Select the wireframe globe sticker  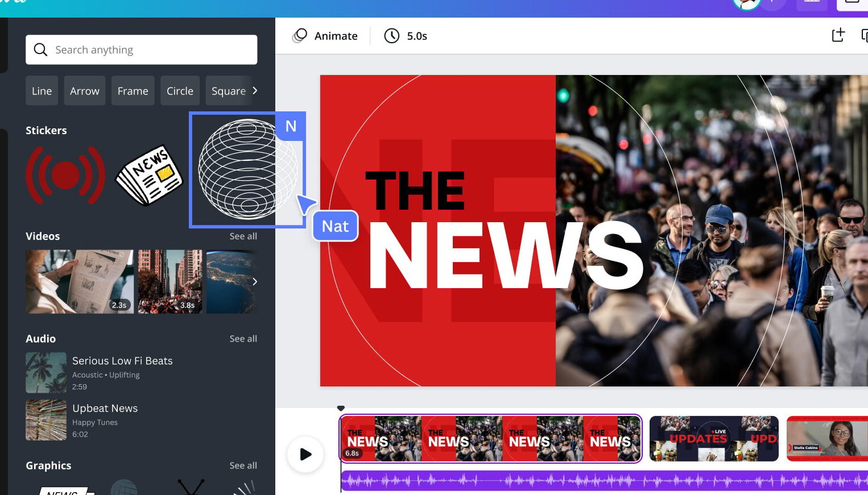tap(247, 169)
